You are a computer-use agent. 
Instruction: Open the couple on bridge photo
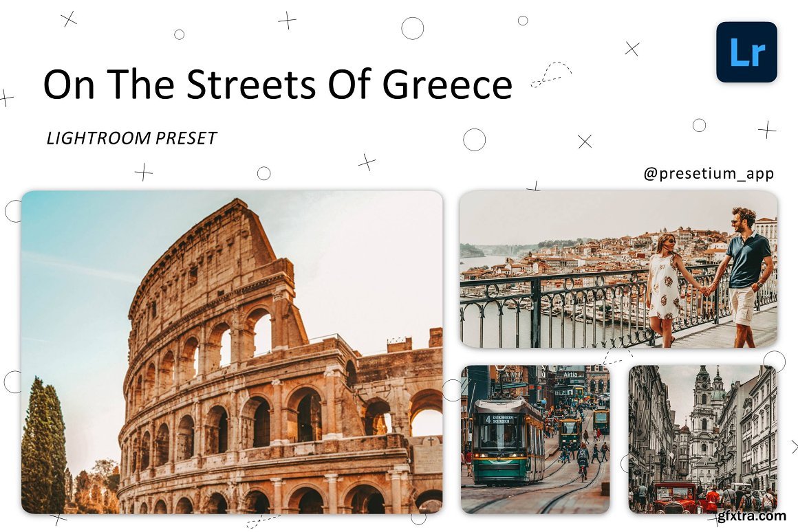click(619, 269)
